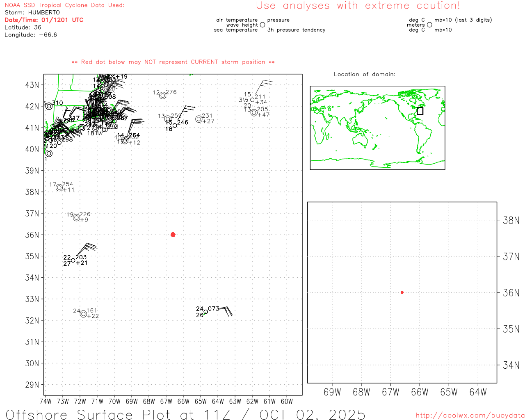Select the buoy marker with pressure 226 +9

click(x=77, y=217)
